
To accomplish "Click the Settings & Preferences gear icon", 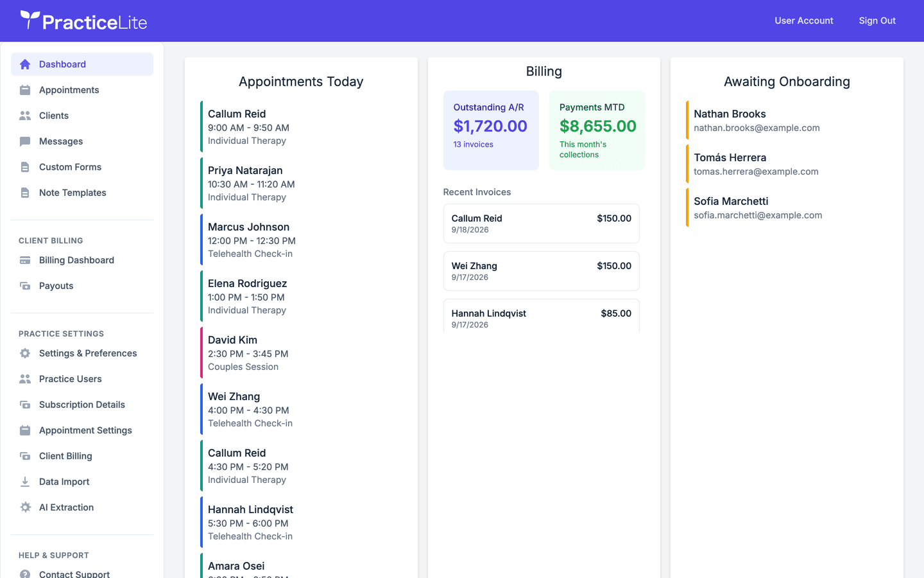I will click(x=25, y=353).
